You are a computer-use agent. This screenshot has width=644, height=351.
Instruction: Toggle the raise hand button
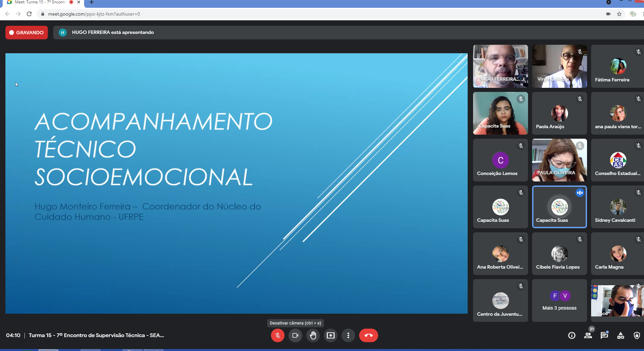[313, 335]
